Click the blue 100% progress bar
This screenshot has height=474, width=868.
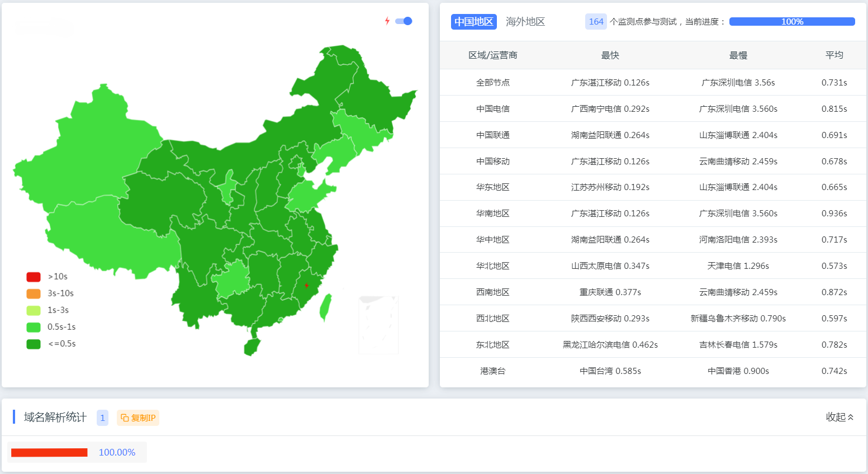point(791,21)
